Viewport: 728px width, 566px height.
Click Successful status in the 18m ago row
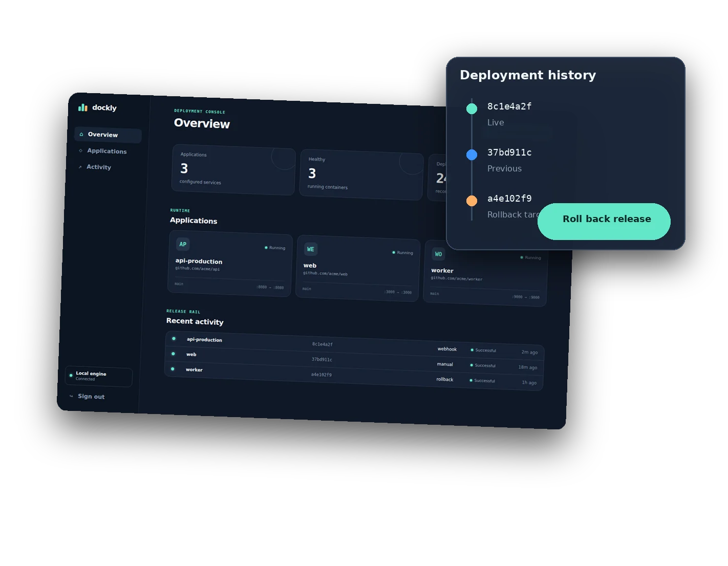[x=483, y=365]
